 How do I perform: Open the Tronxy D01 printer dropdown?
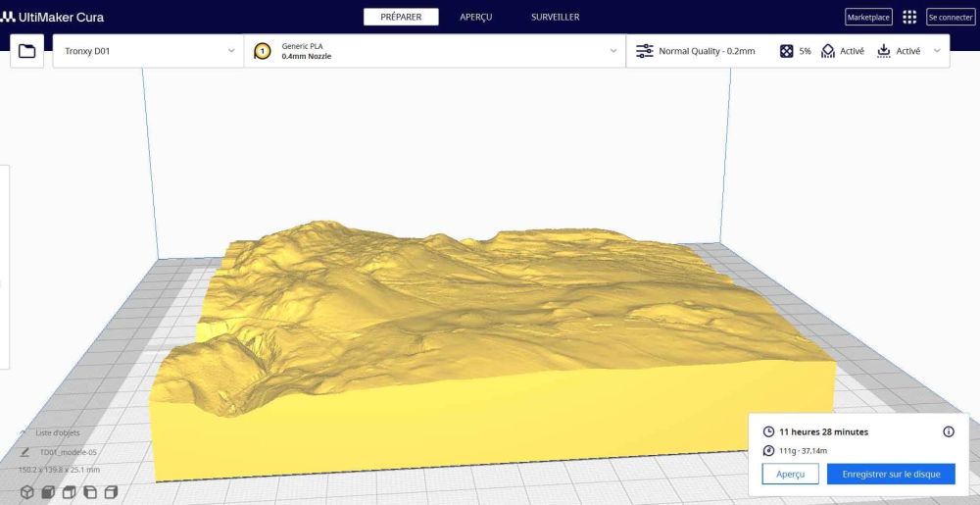point(148,51)
